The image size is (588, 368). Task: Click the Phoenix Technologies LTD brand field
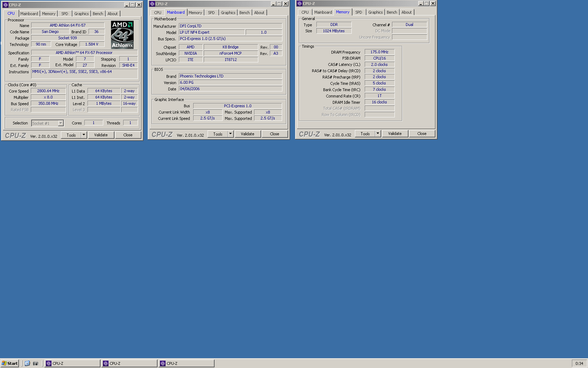pyautogui.click(x=230, y=76)
